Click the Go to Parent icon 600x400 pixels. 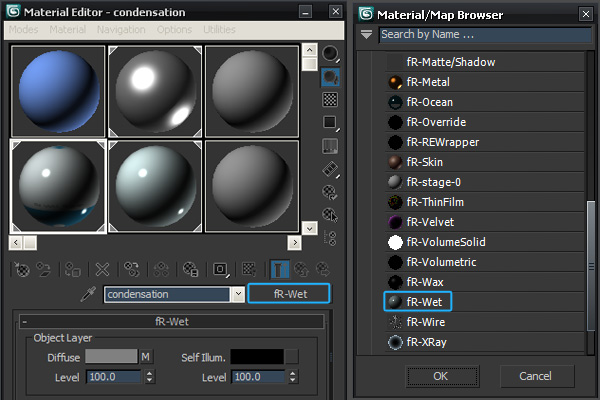pos(302,269)
